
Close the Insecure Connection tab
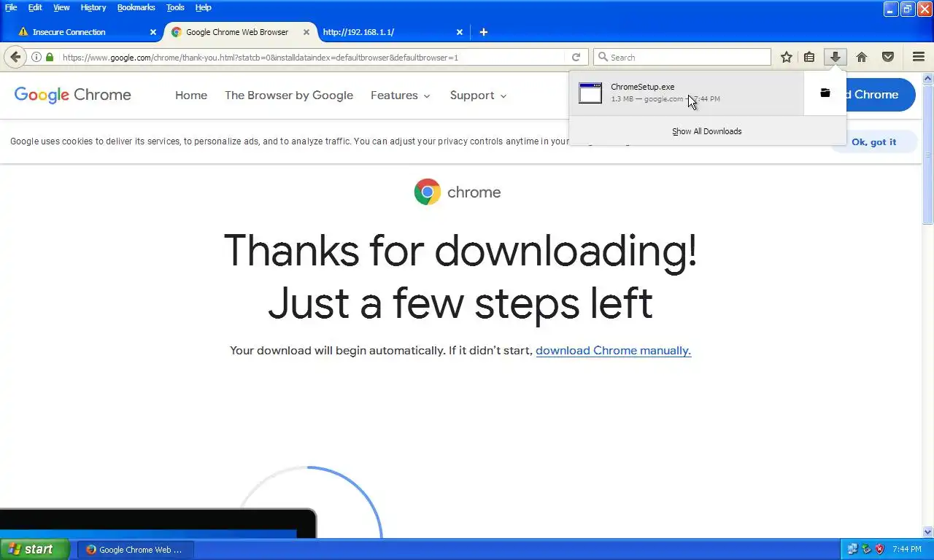(153, 32)
